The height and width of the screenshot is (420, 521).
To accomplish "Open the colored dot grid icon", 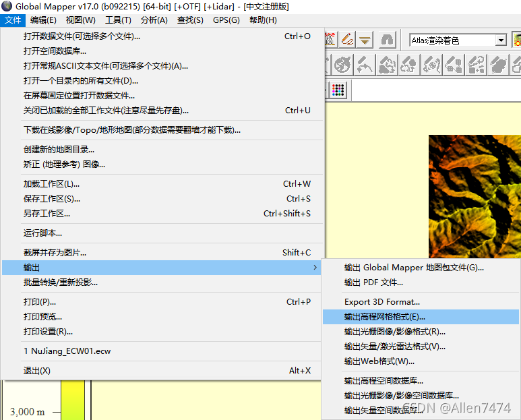I will [338, 90].
